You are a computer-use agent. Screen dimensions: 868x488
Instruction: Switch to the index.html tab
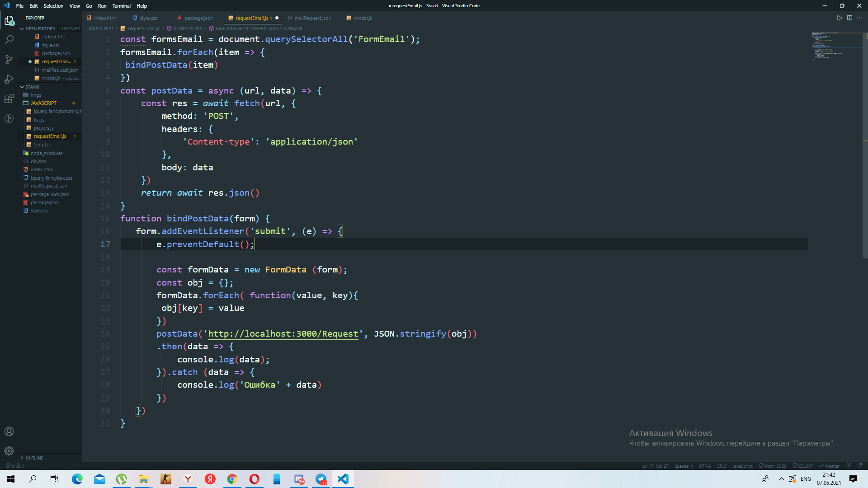105,18
